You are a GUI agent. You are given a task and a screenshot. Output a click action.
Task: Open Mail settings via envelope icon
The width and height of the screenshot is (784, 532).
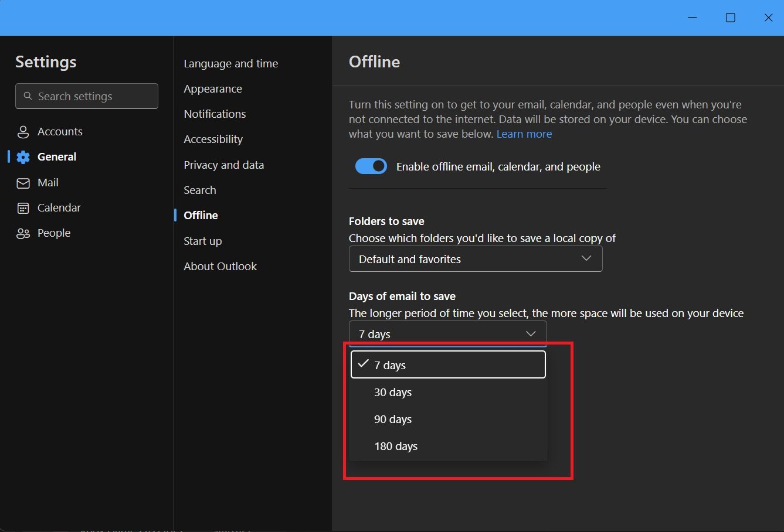point(22,182)
